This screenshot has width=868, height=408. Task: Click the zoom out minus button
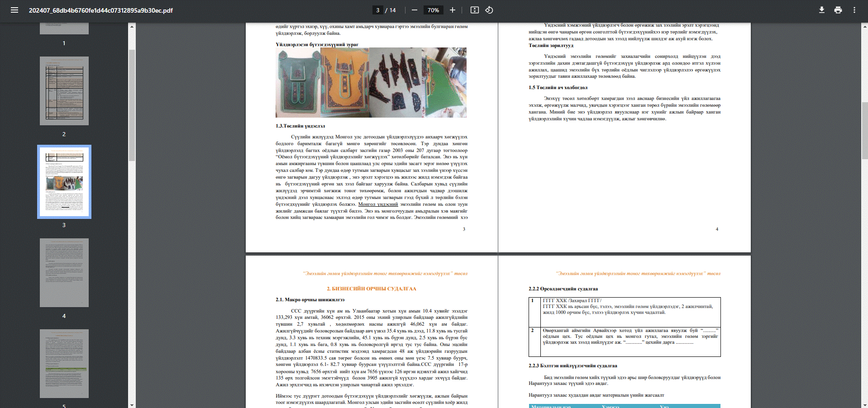coord(414,10)
